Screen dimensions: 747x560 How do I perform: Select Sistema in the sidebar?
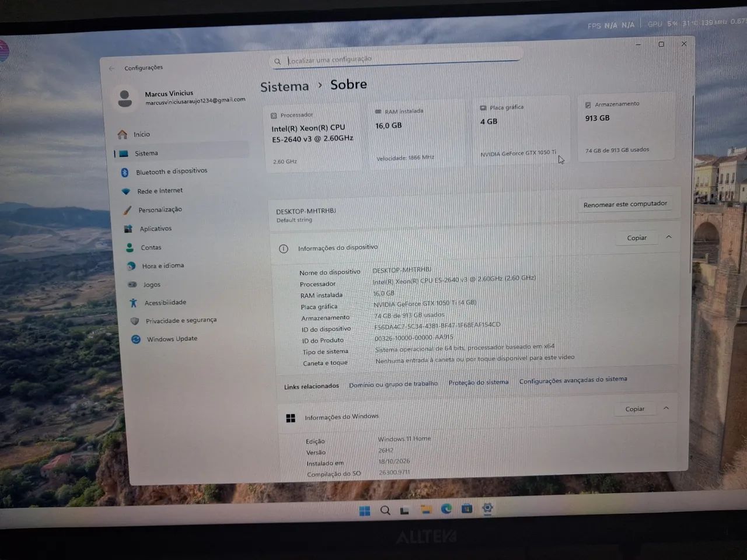181,153
